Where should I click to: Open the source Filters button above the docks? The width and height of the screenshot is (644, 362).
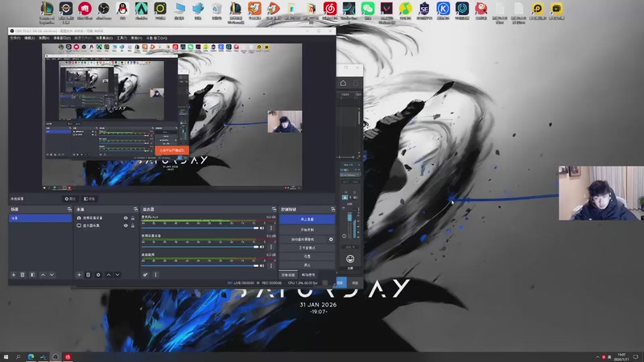click(x=89, y=199)
